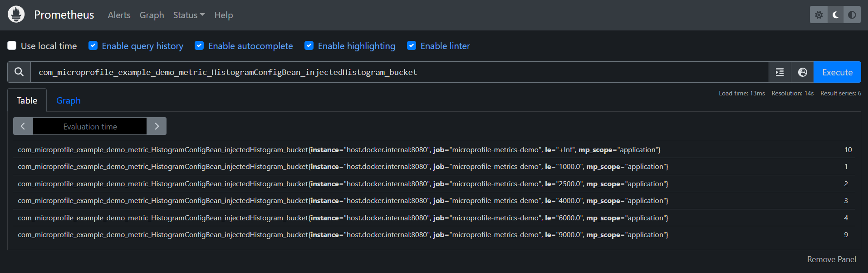Open the Alerts page
Screen dimensions: 868x273
click(119, 15)
